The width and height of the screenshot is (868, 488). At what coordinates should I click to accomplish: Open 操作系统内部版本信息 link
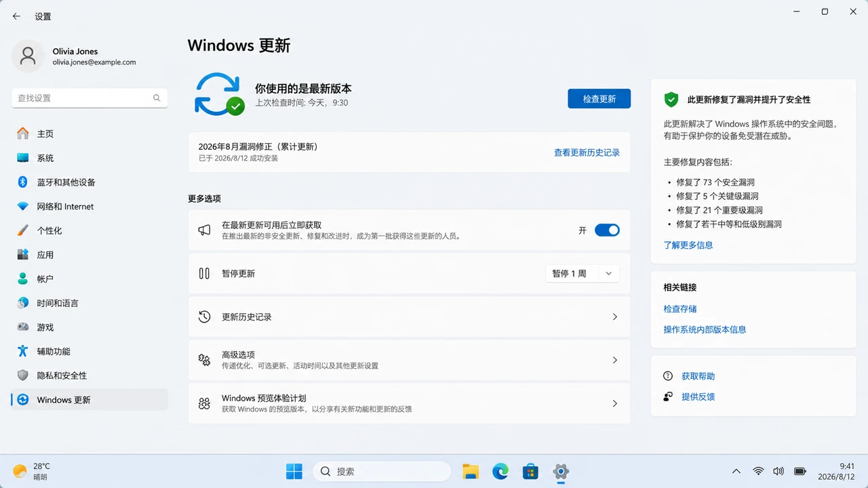[705, 329]
